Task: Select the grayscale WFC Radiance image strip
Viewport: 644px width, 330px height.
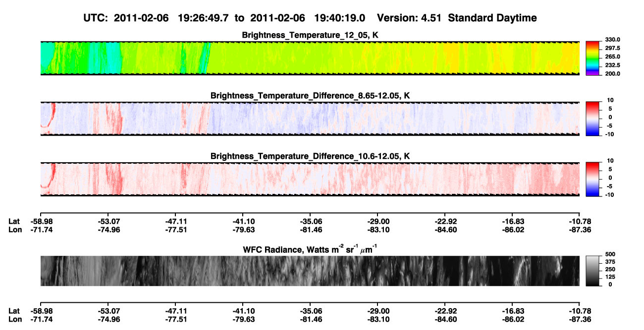Action: tap(310, 271)
